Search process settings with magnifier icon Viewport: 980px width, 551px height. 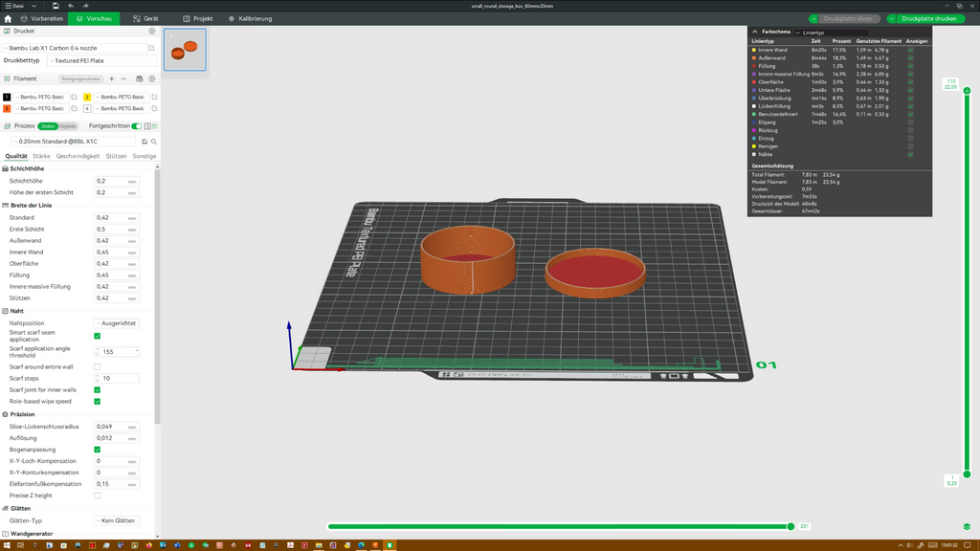click(154, 142)
